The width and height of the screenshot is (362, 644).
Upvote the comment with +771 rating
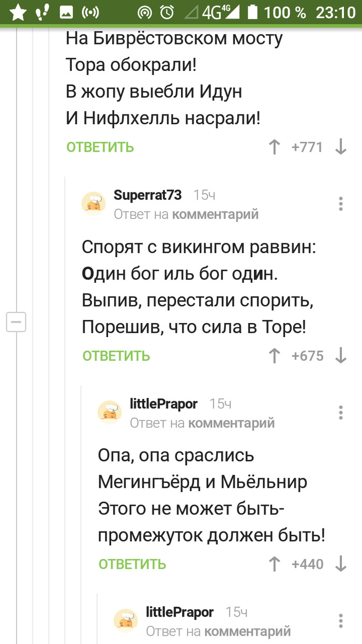pyautogui.click(x=274, y=148)
